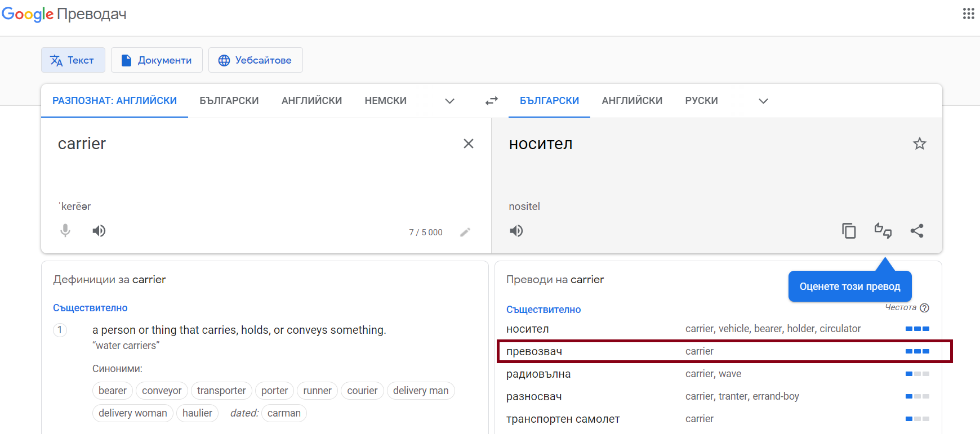Open the Честота help icon

924,308
